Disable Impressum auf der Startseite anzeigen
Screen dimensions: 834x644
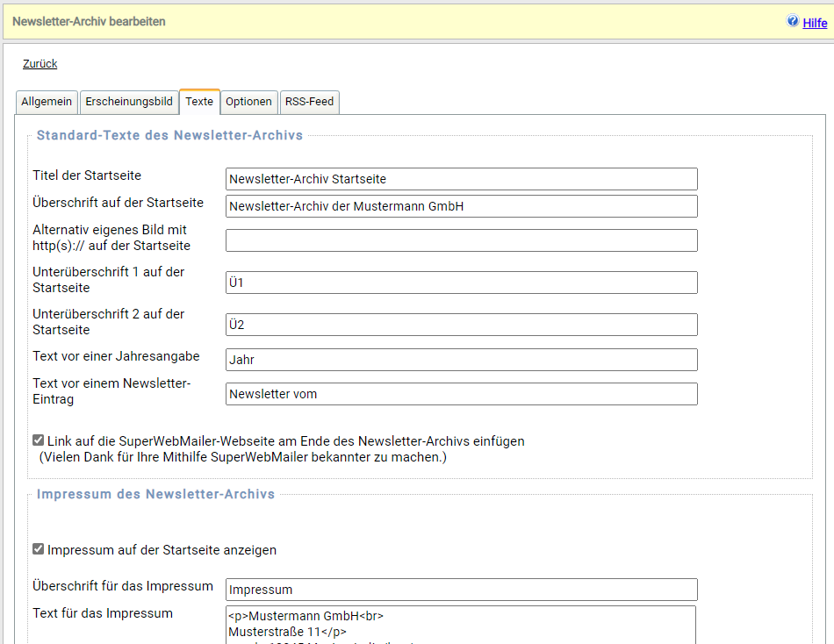[39, 549]
